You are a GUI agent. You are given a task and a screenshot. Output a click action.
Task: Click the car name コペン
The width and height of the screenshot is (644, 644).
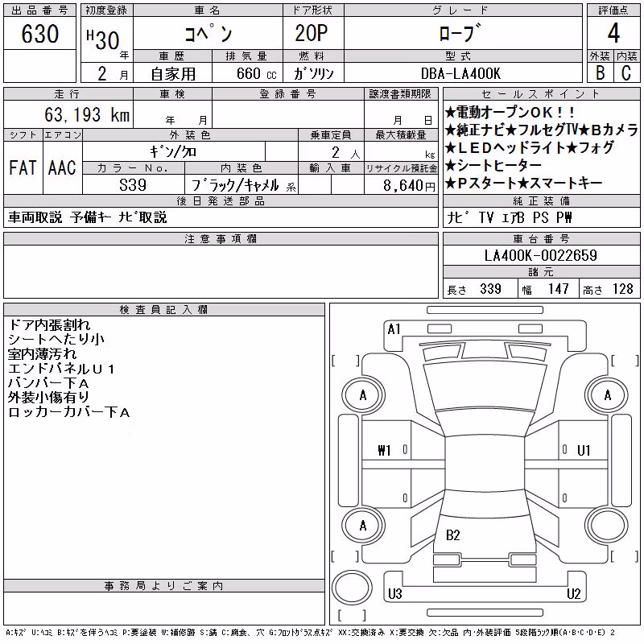[208, 33]
